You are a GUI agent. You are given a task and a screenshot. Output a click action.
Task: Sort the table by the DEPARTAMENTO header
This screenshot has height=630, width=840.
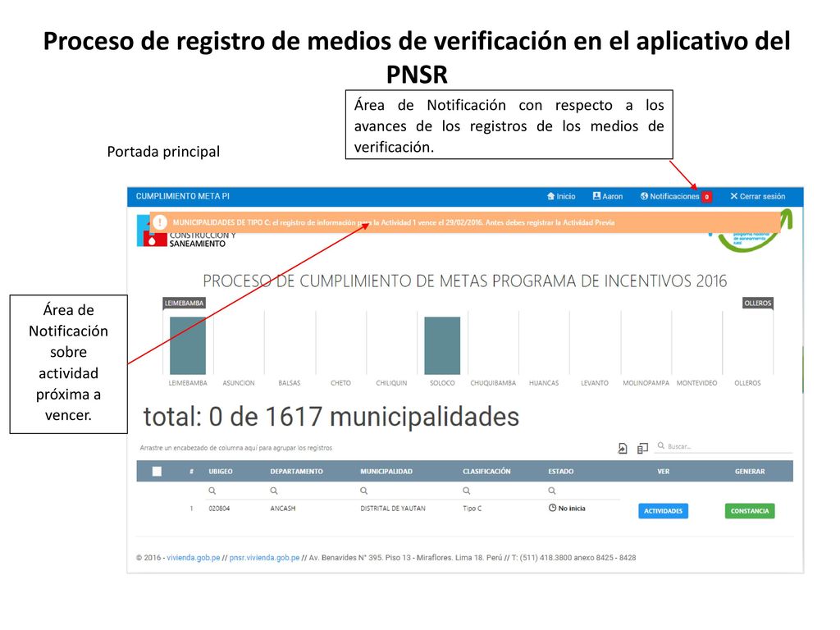point(297,472)
